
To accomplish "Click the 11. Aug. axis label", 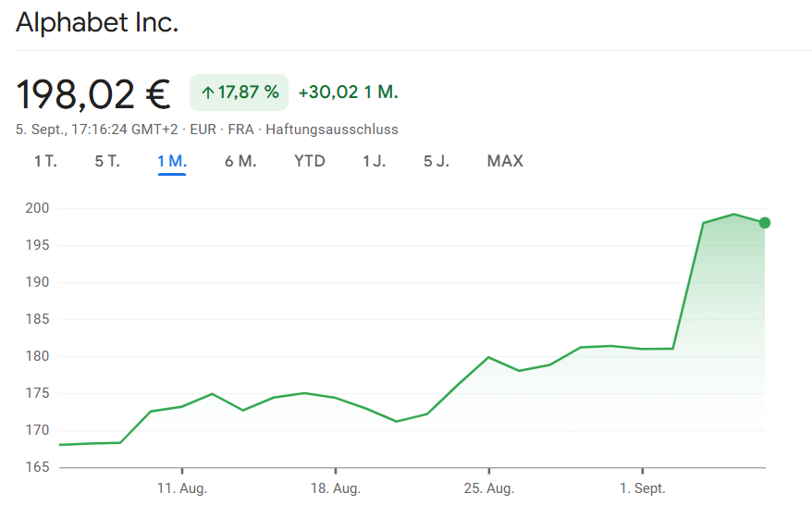I will [182, 488].
